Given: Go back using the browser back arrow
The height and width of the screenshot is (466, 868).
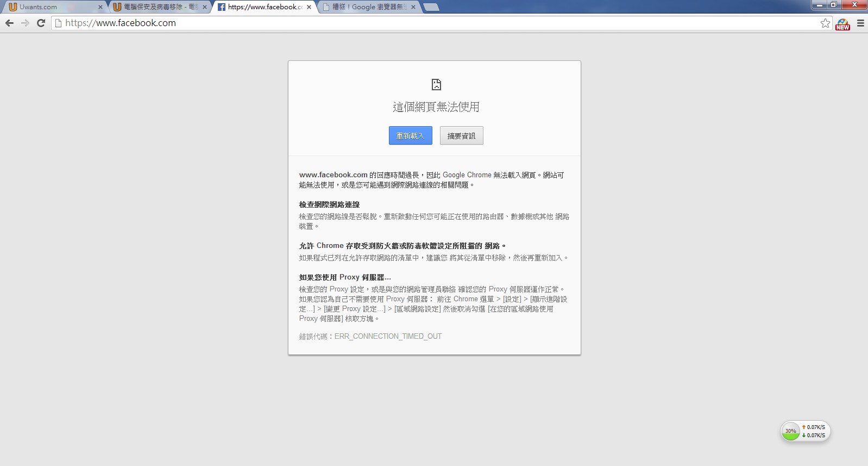Looking at the screenshot, I should (9, 23).
